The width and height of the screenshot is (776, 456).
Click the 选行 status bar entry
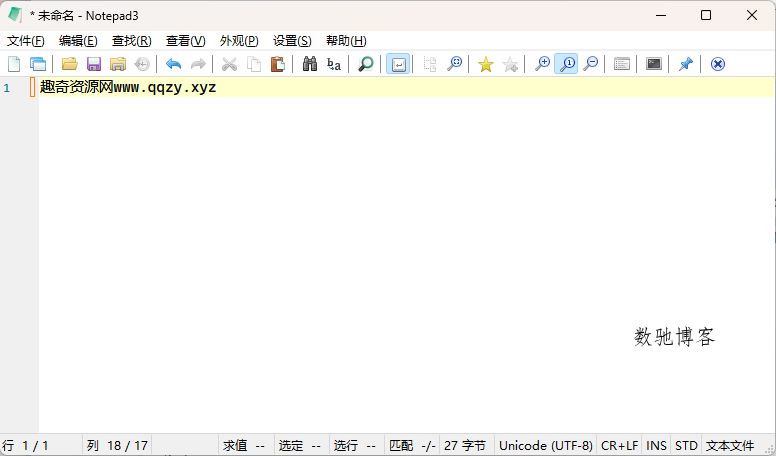point(355,446)
